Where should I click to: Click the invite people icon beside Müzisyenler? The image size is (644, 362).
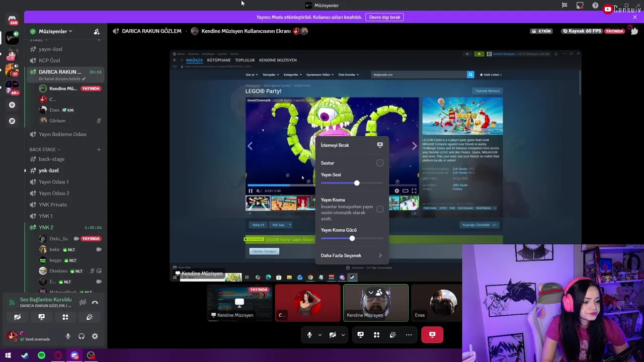tap(97, 31)
